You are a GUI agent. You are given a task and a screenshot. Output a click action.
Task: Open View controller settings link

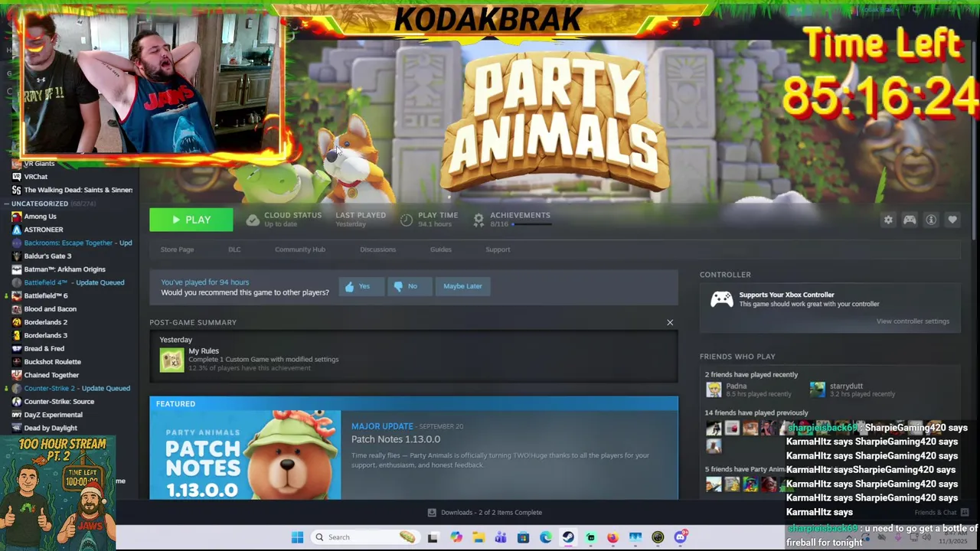pyautogui.click(x=913, y=321)
